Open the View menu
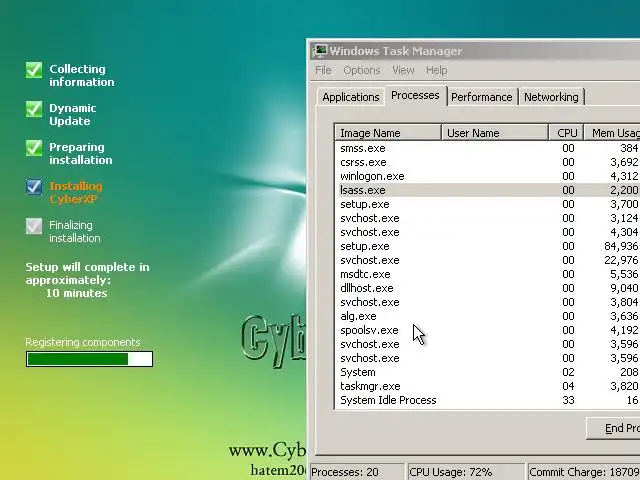 (x=403, y=70)
